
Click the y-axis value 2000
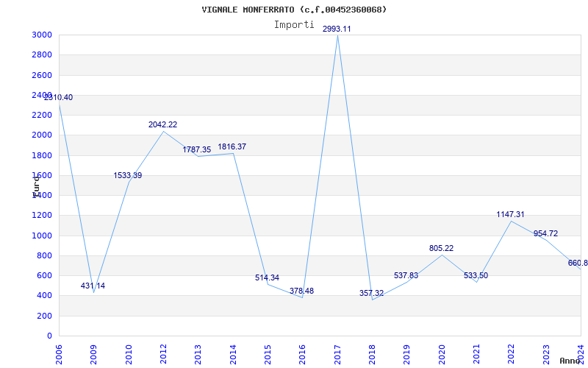point(43,135)
